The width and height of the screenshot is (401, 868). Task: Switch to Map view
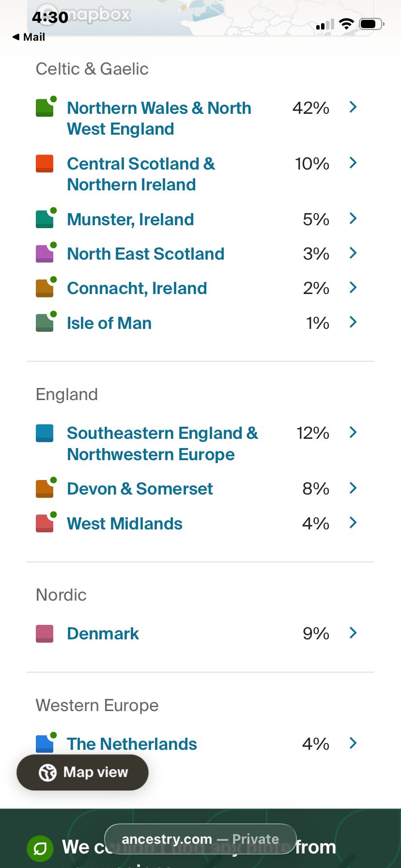point(83,773)
